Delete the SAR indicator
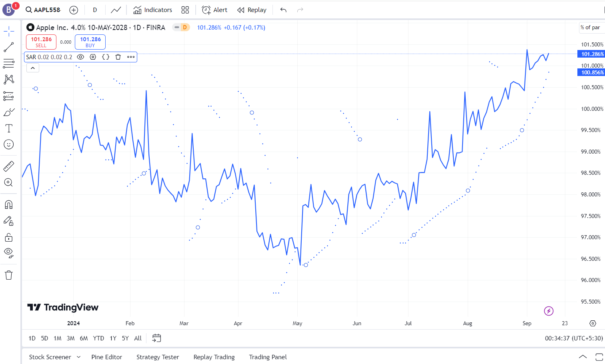Screen dimensions: 605x364 118,57
